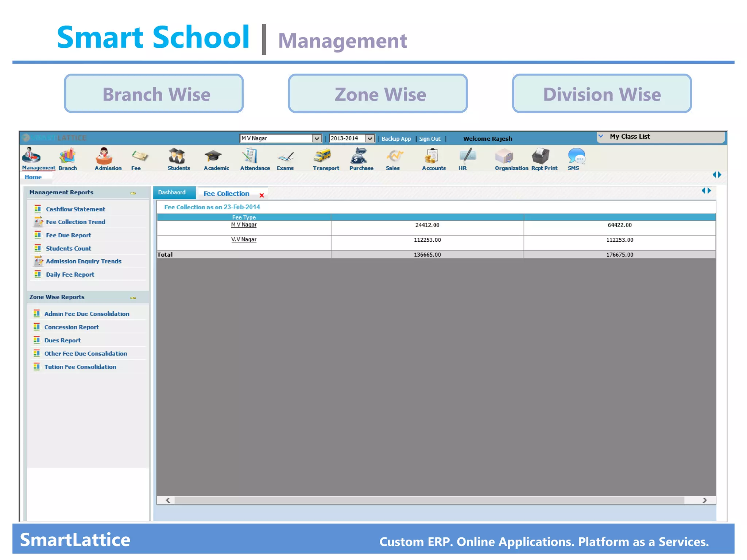Click the 176675.00 total cell

tap(620, 254)
